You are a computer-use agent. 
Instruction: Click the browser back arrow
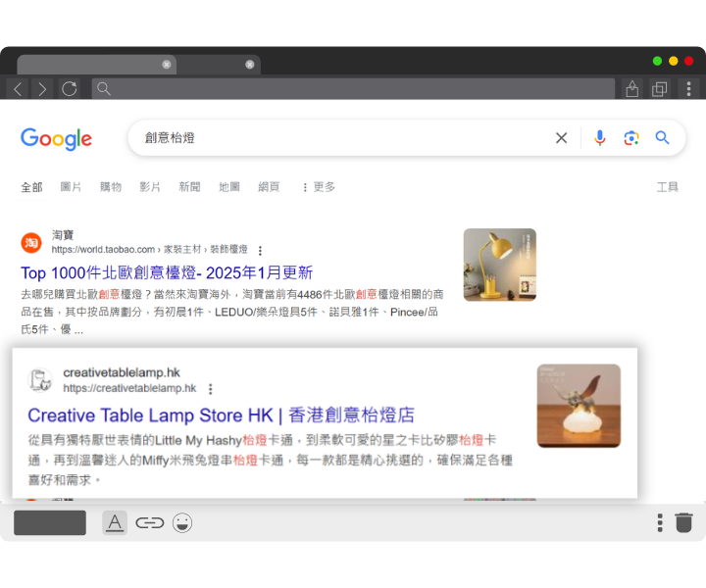(x=19, y=89)
